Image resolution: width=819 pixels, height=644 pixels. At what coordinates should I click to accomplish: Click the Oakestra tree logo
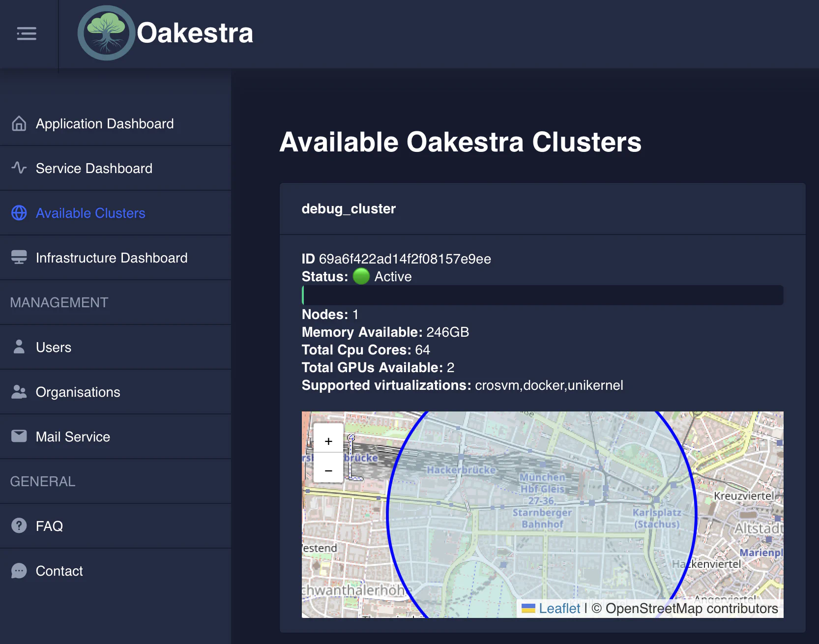[106, 33]
